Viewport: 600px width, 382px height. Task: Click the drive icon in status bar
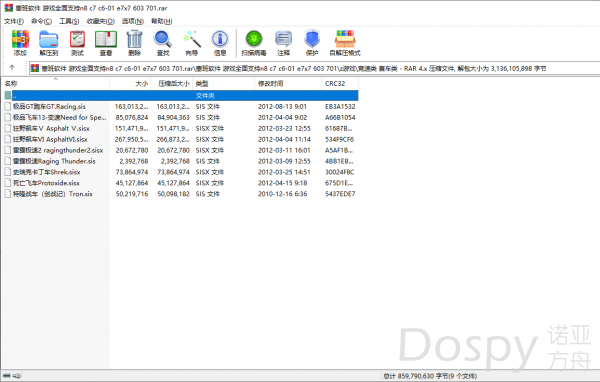coord(7,376)
